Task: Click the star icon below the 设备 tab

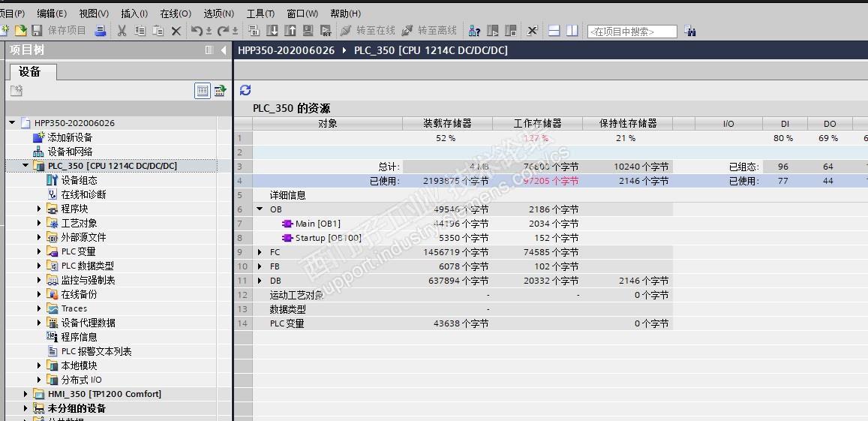Action: click(x=17, y=90)
